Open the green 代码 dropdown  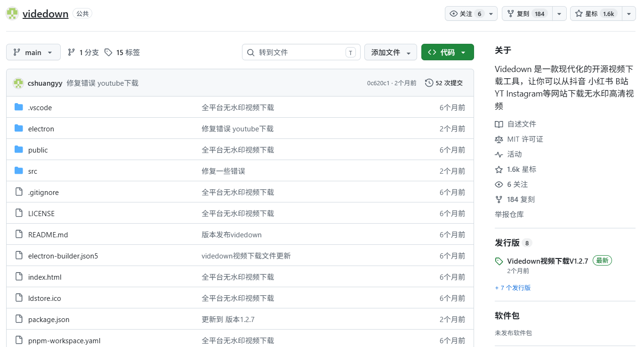point(447,52)
